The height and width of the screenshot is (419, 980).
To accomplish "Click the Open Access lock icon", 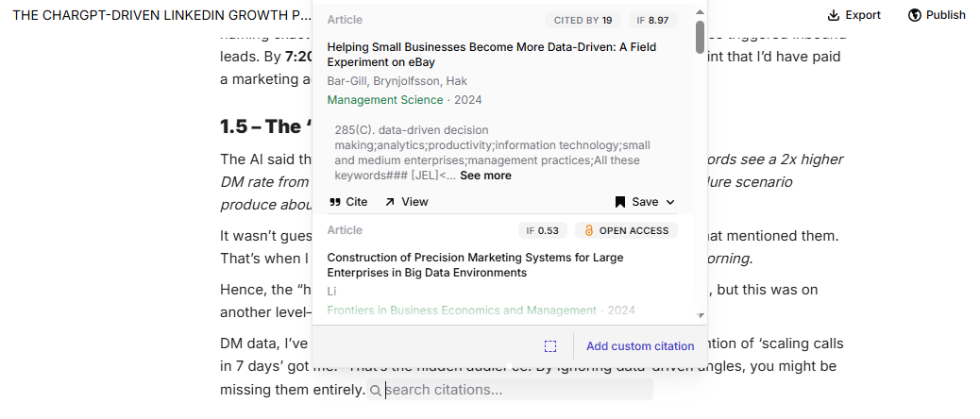I will coord(588,231).
